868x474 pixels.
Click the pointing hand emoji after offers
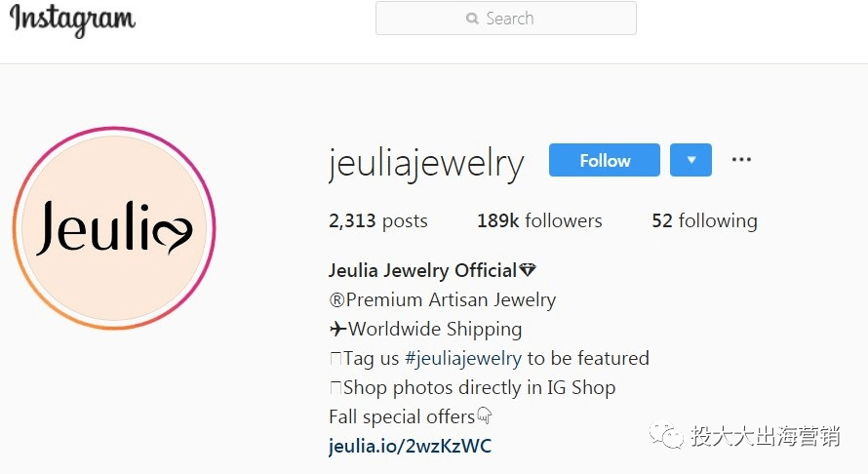485,415
